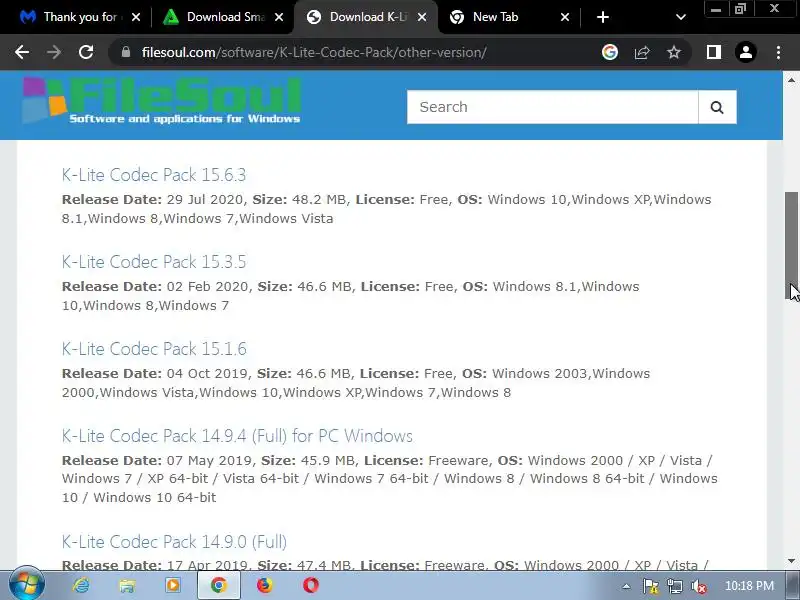Open Windows Explorer folder from taskbar

(x=127, y=585)
